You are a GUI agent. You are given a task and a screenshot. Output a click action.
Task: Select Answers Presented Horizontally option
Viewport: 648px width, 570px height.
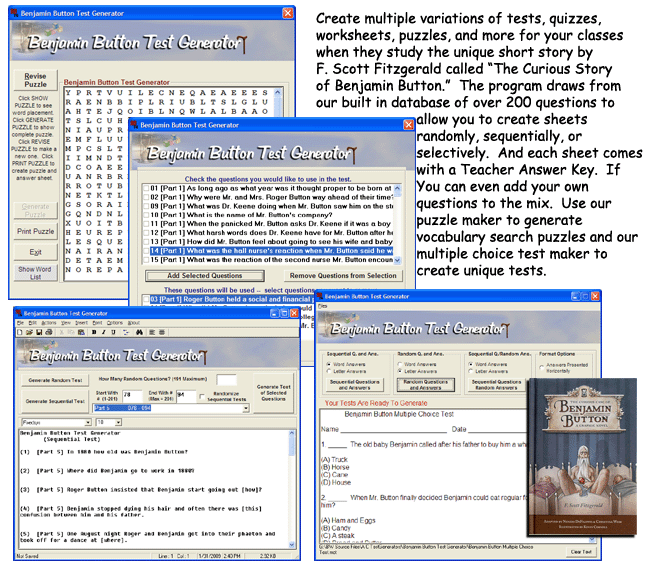[541, 367]
